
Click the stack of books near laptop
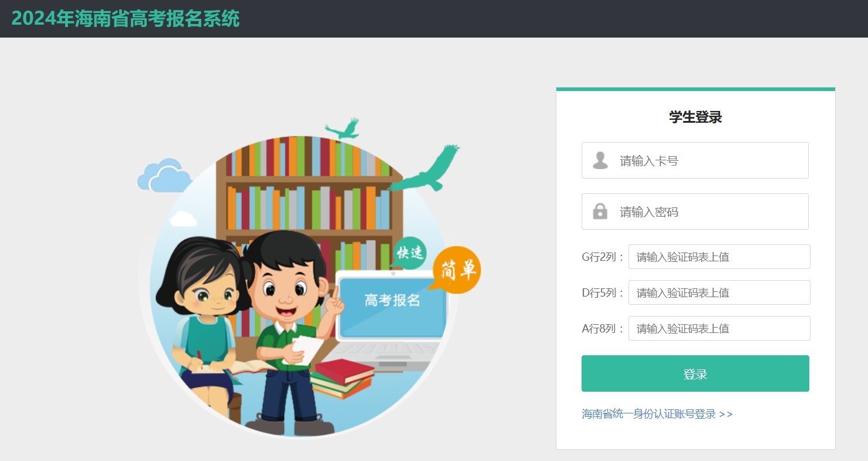click(342, 379)
